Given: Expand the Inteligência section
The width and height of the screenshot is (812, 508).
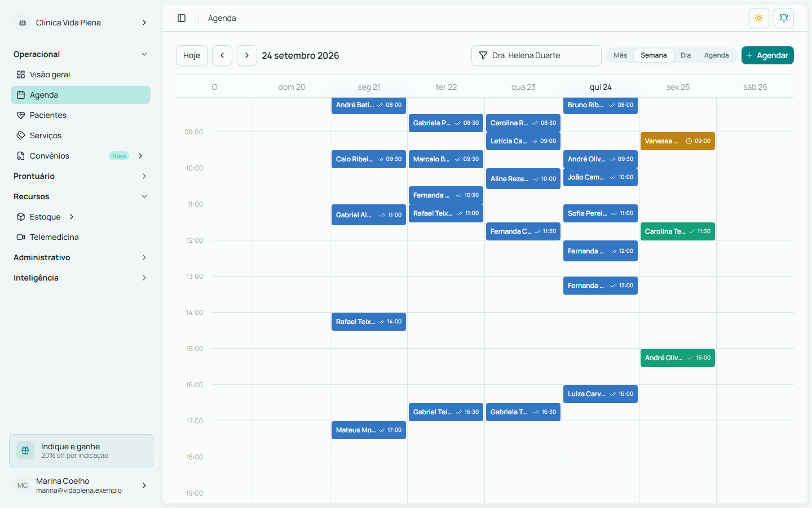Looking at the screenshot, I should pyautogui.click(x=144, y=278).
